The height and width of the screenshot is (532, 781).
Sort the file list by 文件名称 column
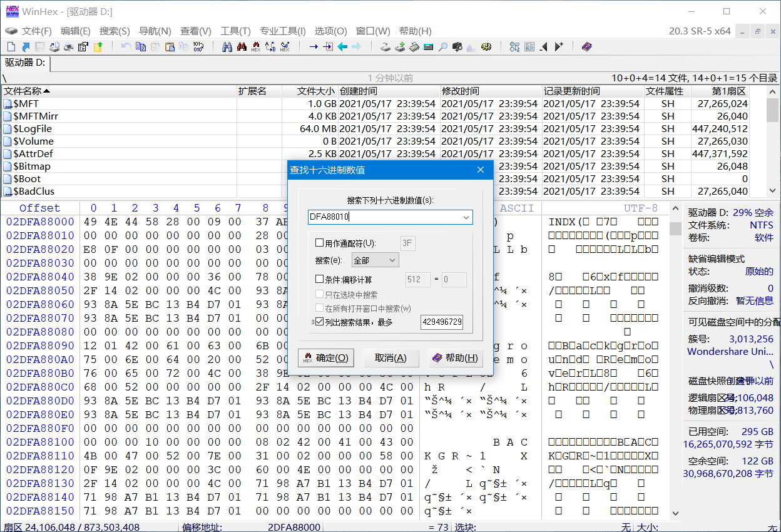tap(119, 91)
